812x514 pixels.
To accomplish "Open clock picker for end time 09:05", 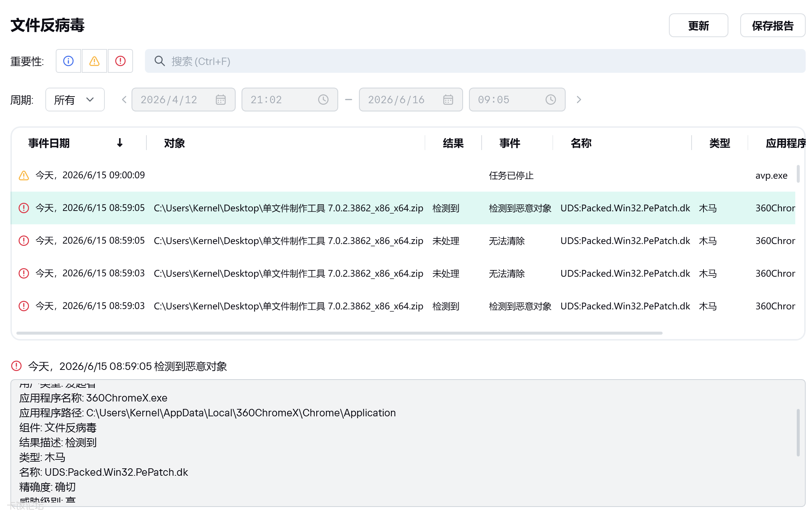I will (551, 100).
